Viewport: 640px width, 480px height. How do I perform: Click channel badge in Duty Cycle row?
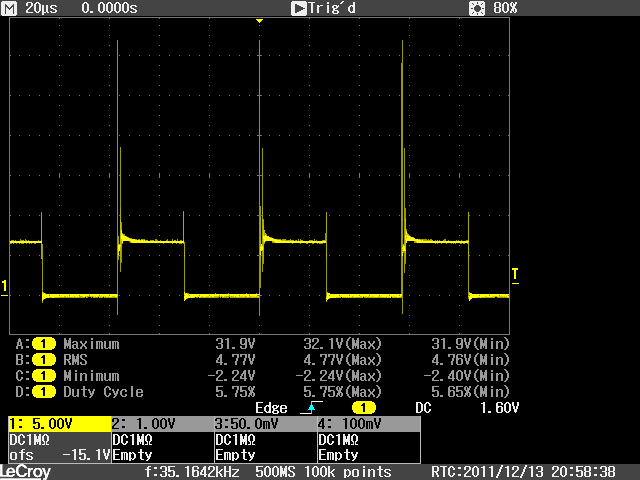[44, 392]
